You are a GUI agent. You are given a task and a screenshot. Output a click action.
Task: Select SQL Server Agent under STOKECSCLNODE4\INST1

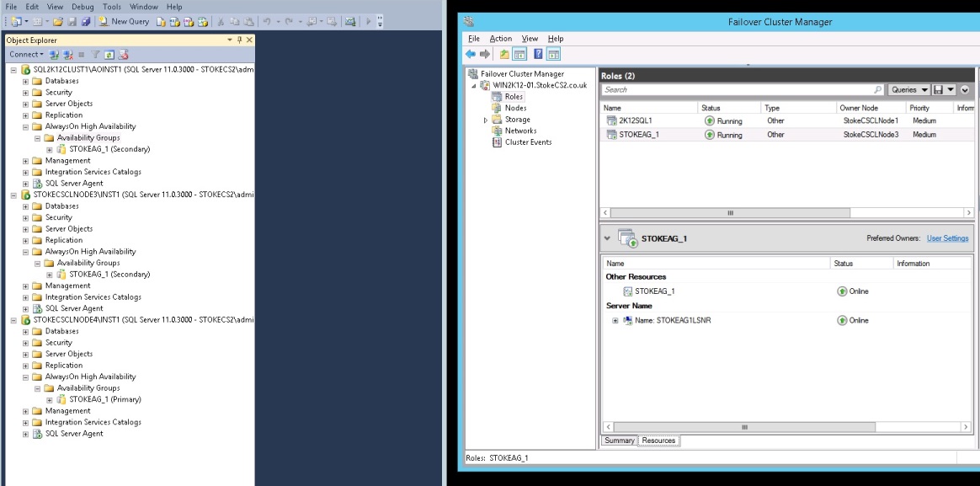74,434
